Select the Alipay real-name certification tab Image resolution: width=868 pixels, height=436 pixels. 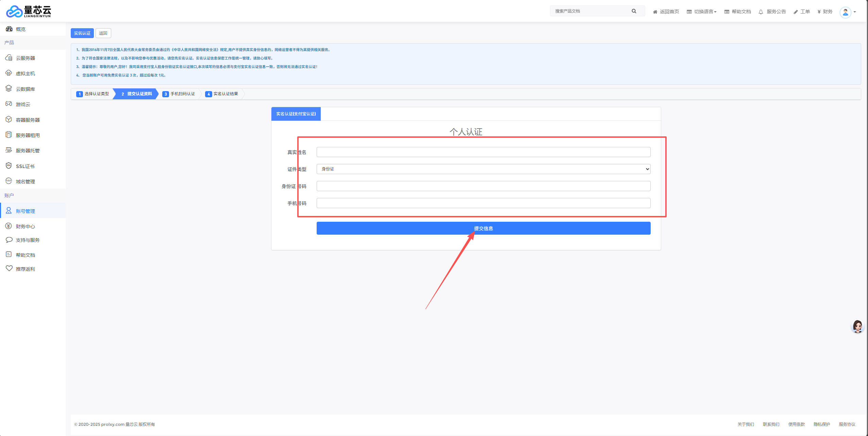click(296, 114)
